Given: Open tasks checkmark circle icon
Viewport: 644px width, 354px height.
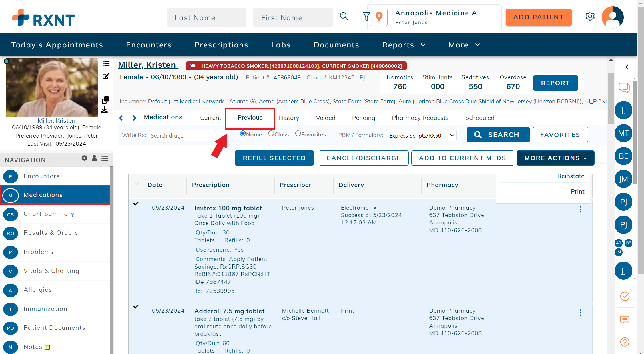Looking at the screenshot, I should [625, 296].
